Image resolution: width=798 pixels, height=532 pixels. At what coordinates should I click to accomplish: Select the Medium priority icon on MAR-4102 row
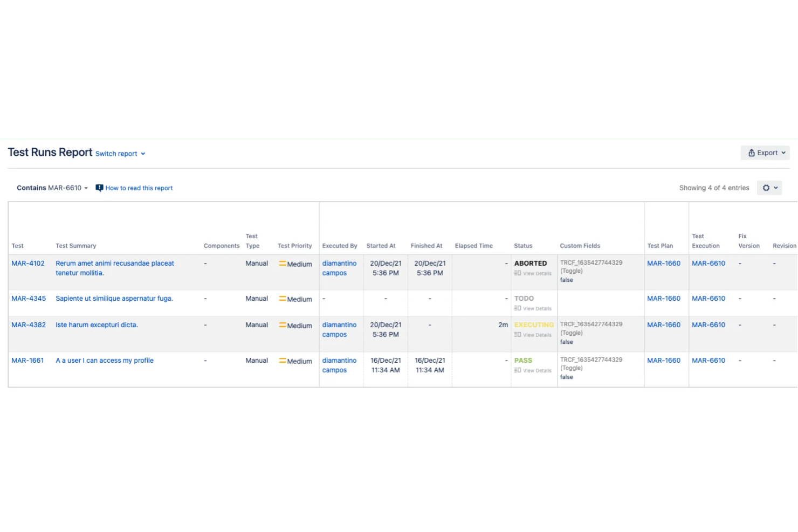[282, 264]
